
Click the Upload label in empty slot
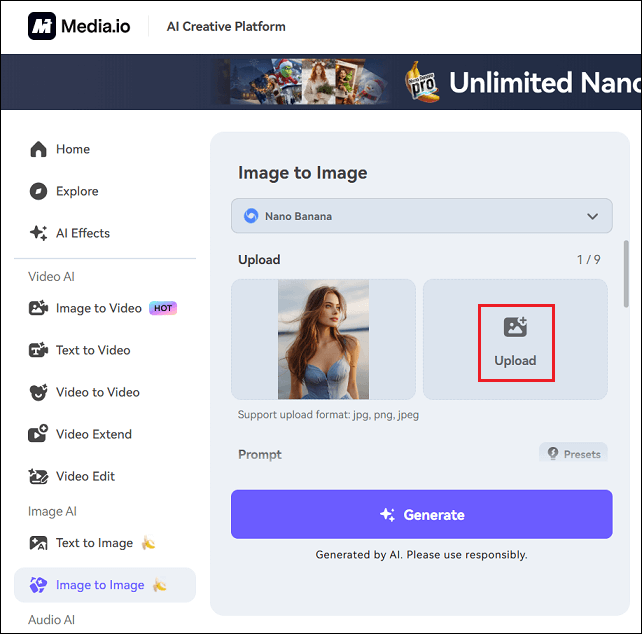(x=515, y=360)
